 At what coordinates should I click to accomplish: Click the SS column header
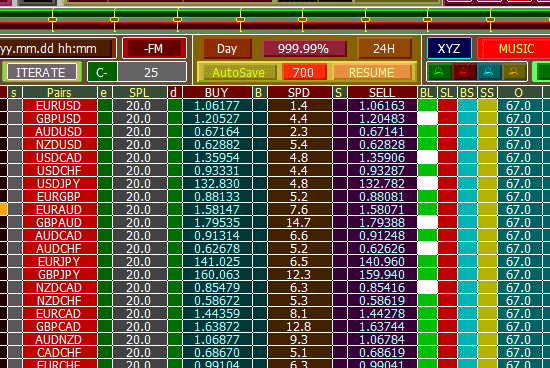click(487, 93)
